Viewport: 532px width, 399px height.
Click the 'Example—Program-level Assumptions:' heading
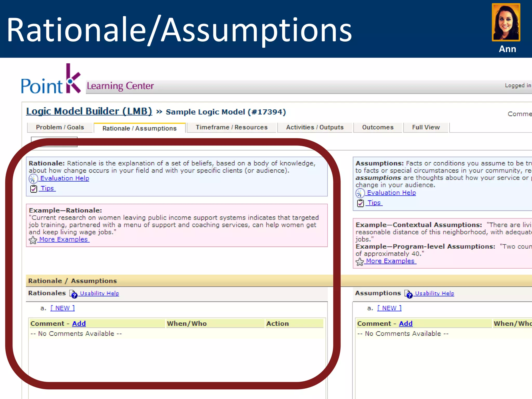(x=425, y=246)
